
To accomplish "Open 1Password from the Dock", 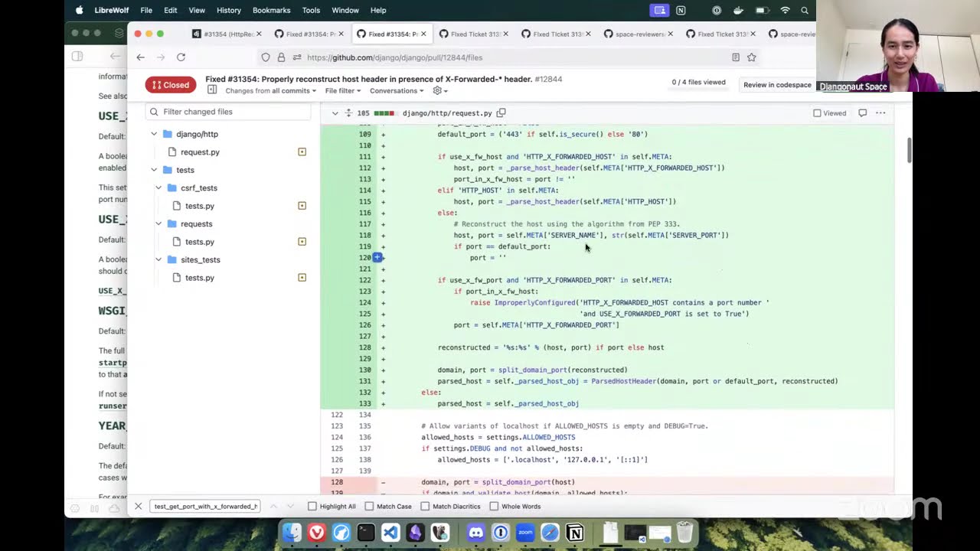I will point(501,532).
